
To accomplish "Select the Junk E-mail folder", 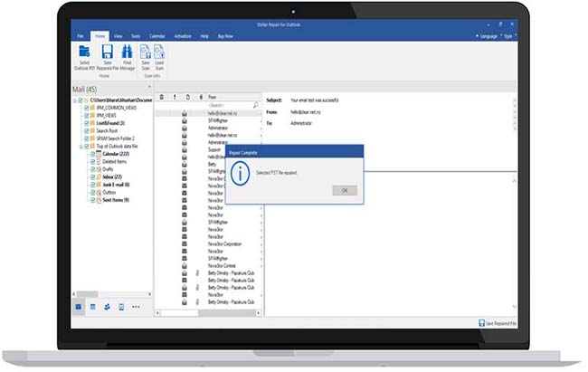I will [116, 185].
